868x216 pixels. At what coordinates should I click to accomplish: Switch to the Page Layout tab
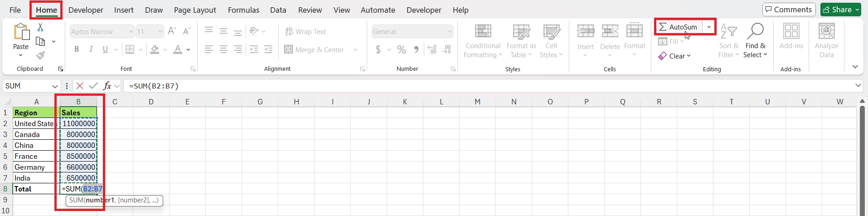195,10
